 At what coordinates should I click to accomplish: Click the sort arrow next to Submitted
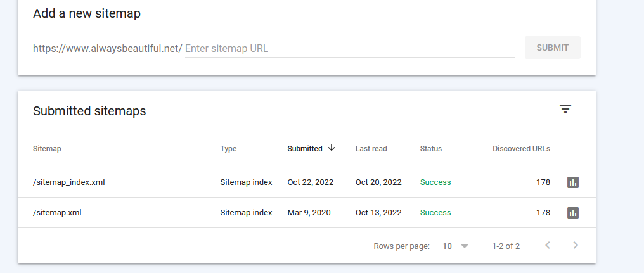pos(332,148)
